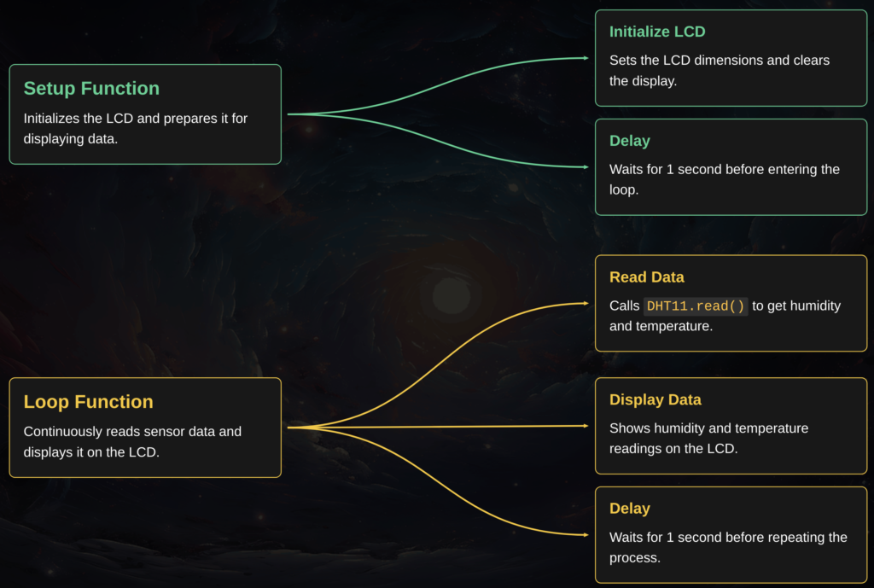Click the "and temperature." text in Read Data
Screen dimensions: 874x588
(660, 326)
